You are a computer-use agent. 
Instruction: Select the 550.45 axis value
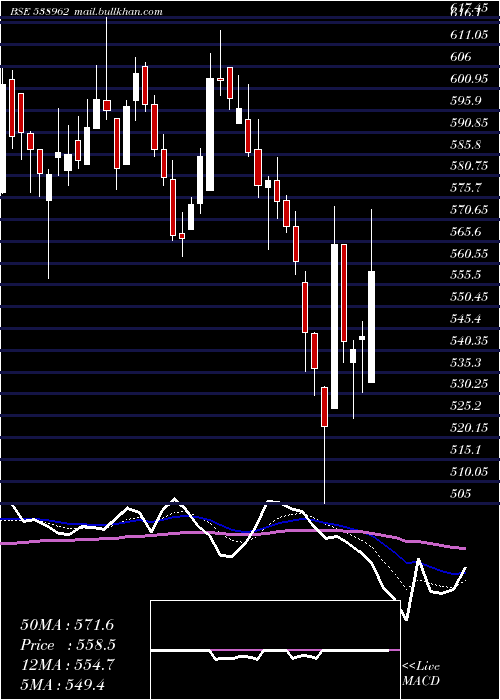pyautogui.click(x=469, y=296)
